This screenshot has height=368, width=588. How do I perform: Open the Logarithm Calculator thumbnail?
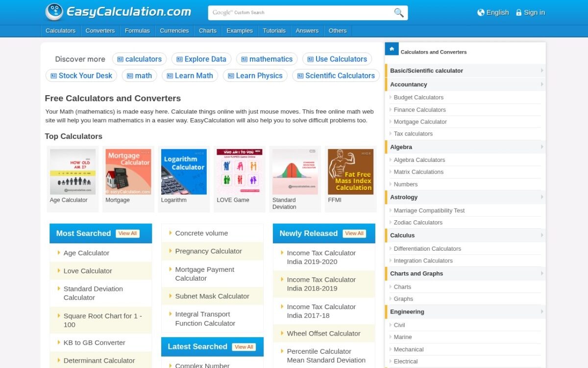coord(184,172)
